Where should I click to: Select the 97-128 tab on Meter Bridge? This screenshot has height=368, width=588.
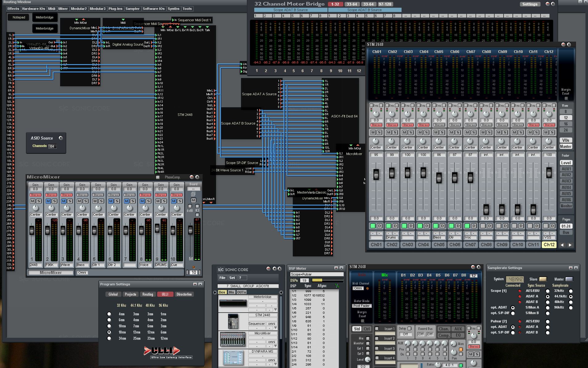tap(385, 4)
